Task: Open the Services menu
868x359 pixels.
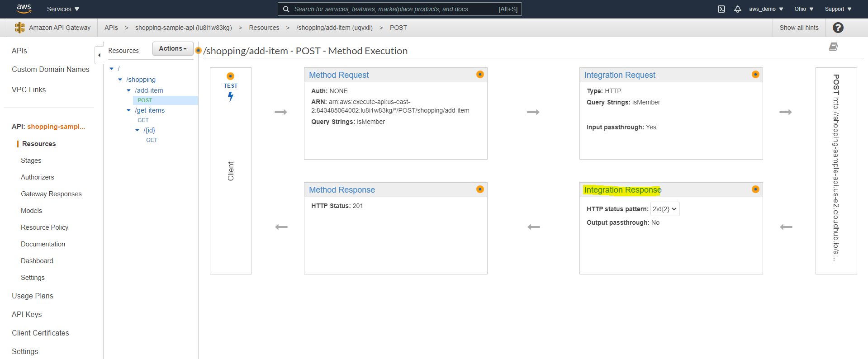Action: [x=63, y=9]
